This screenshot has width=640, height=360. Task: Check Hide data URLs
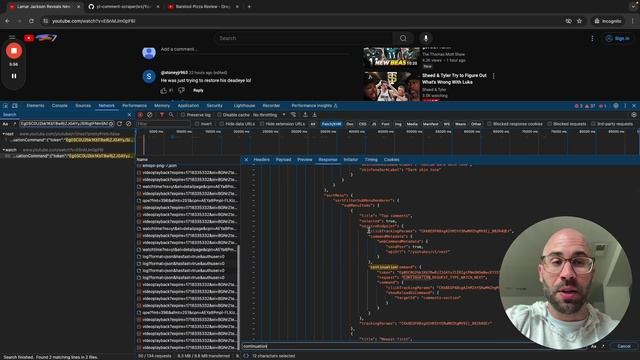tap(222, 124)
